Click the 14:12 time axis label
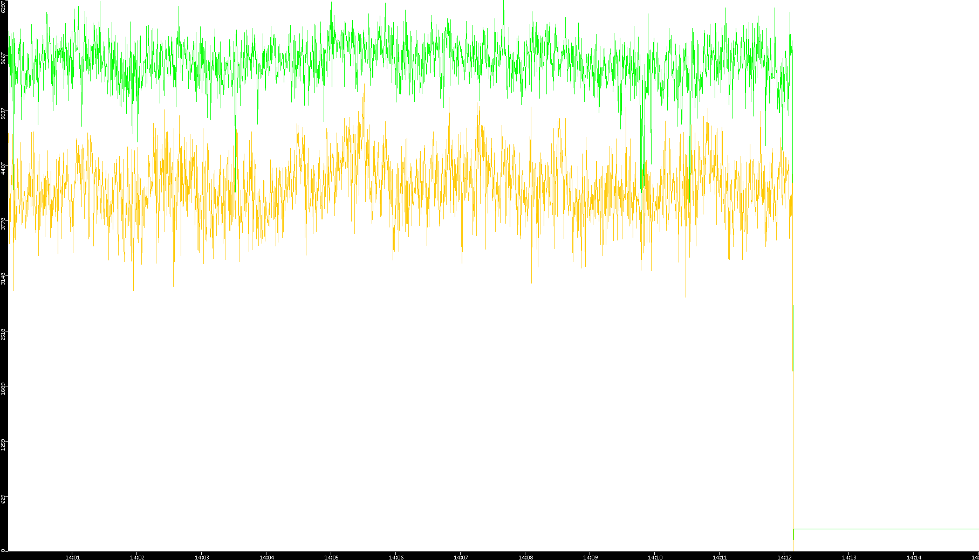Screen dimensions: 979x560 pyautogui.click(x=784, y=557)
